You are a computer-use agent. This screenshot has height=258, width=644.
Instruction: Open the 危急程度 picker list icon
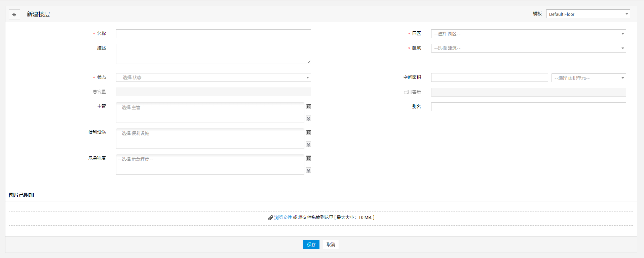(x=308, y=158)
